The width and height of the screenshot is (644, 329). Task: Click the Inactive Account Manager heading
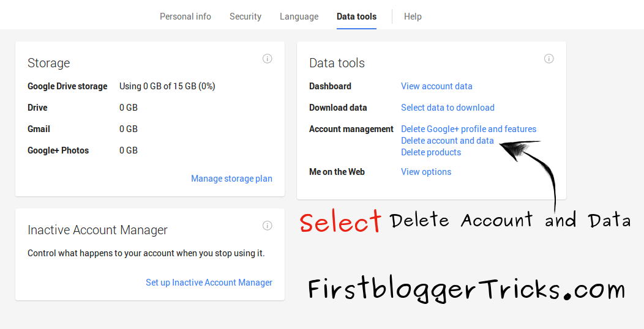pos(97,230)
